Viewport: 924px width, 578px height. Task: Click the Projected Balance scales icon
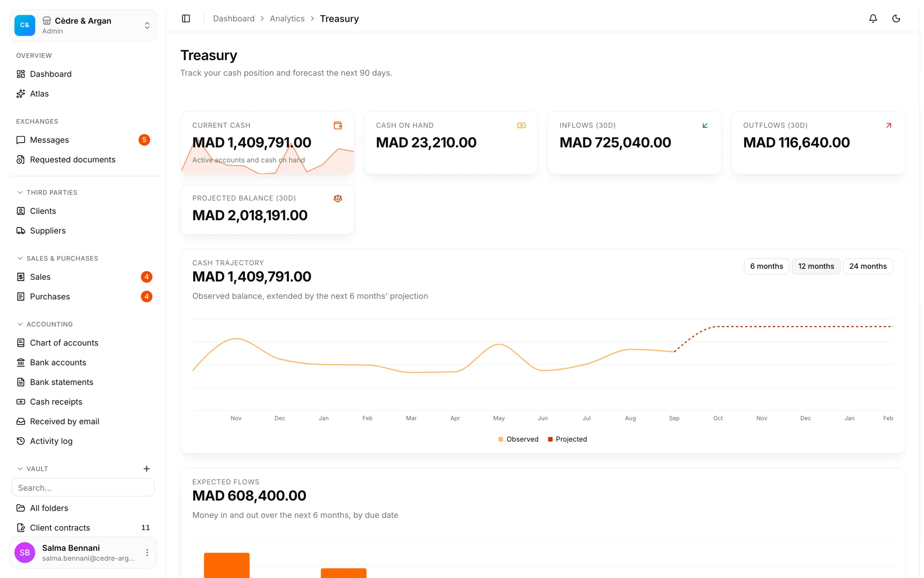point(338,198)
